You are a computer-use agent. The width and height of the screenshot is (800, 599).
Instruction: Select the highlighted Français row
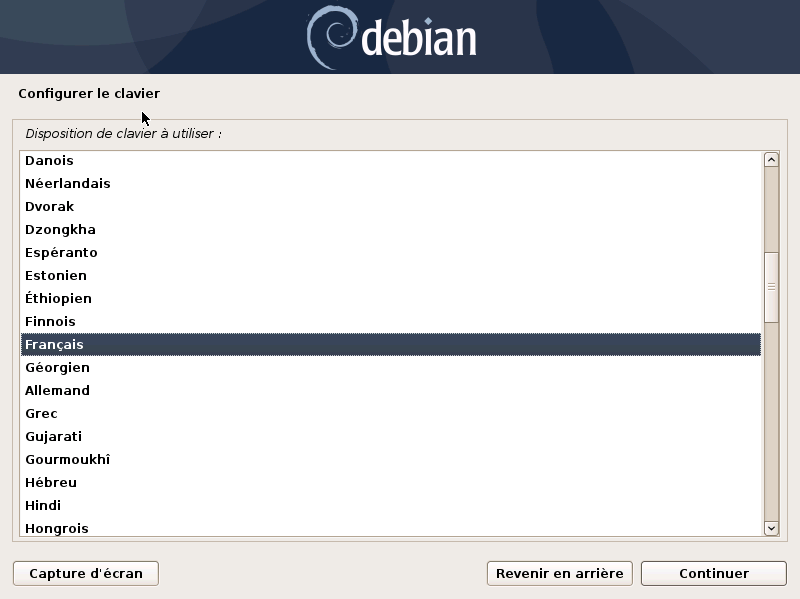click(x=391, y=344)
